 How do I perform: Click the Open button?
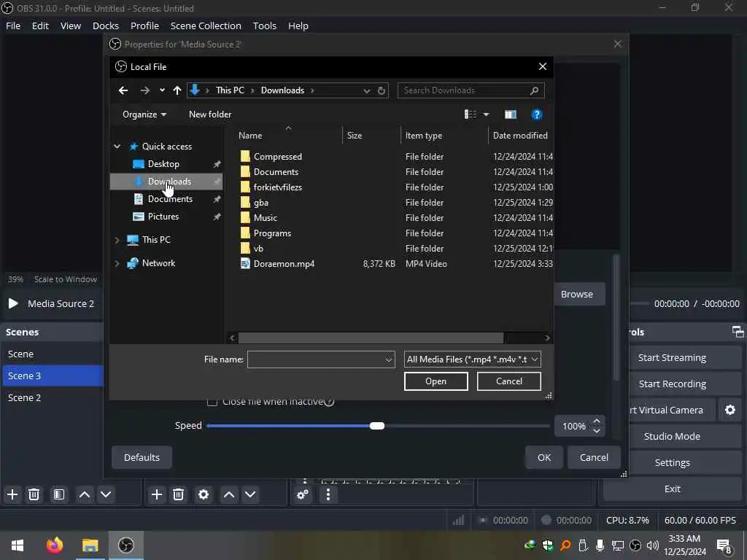point(436,381)
